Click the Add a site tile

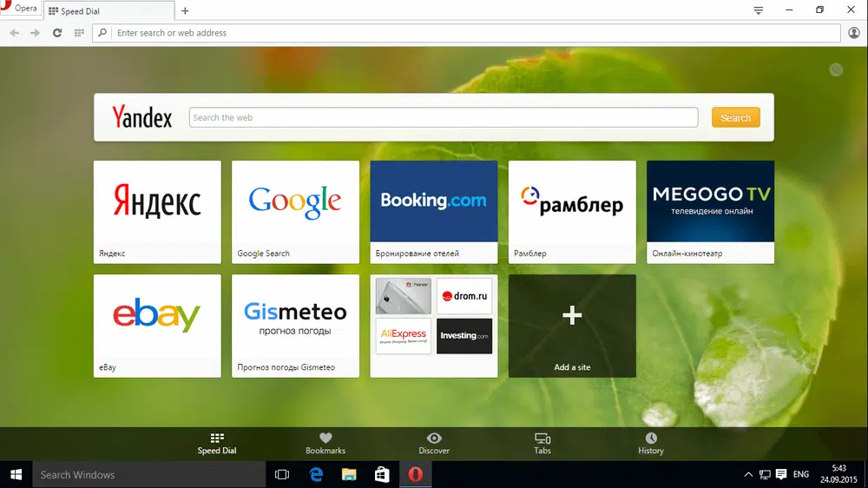[572, 326]
